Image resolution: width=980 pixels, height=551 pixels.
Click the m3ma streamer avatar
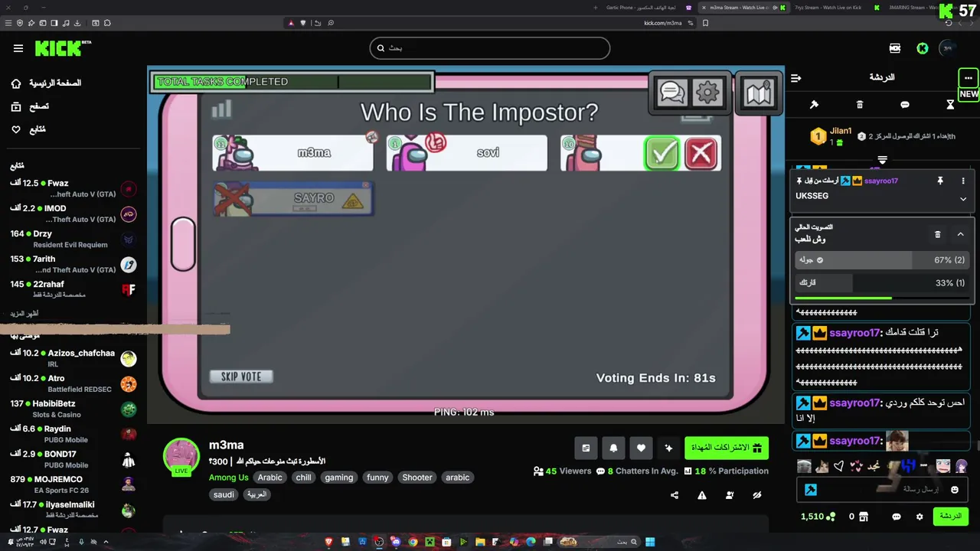(x=181, y=457)
